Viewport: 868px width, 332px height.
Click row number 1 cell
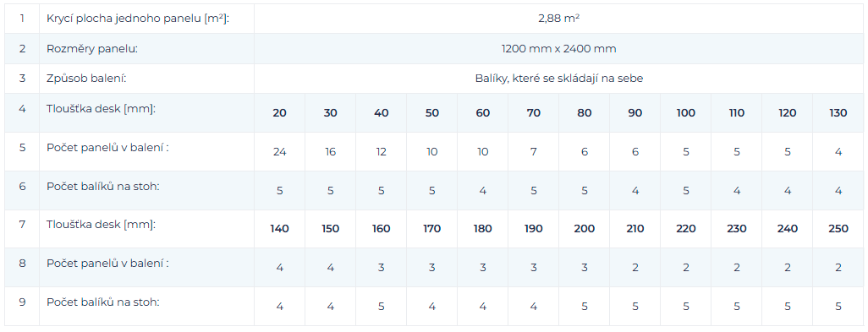coord(22,19)
